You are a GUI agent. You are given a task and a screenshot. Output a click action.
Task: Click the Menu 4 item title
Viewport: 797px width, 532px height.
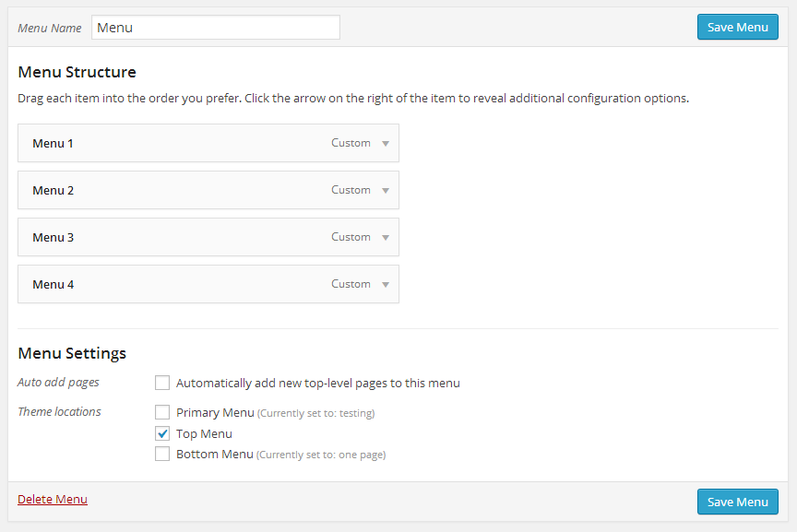(x=53, y=285)
